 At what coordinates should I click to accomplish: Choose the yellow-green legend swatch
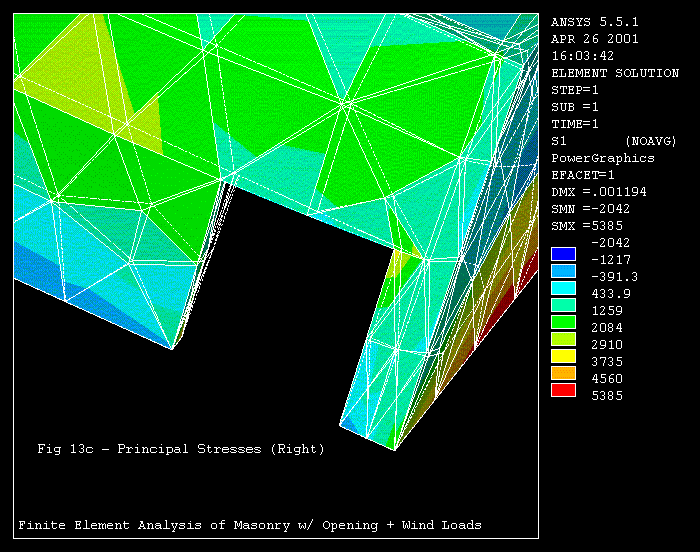click(563, 339)
